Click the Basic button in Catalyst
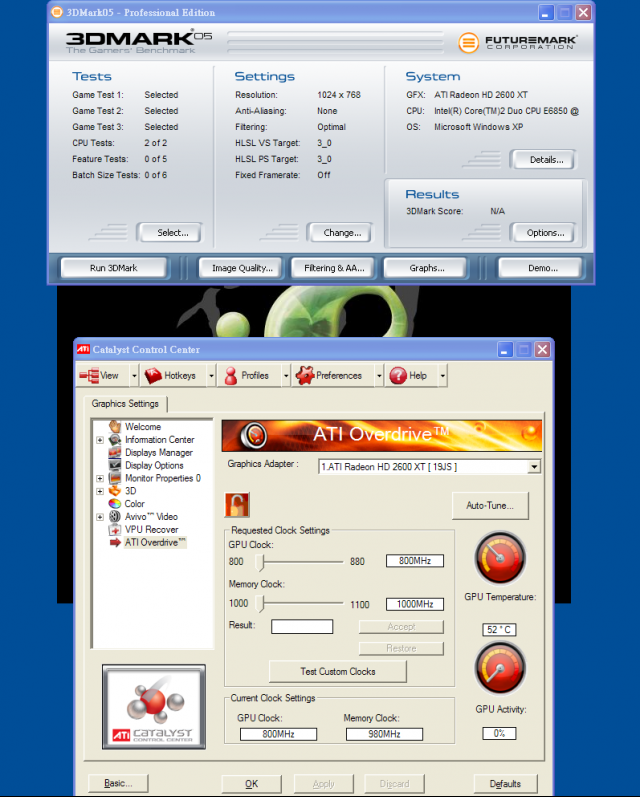 tap(118, 783)
